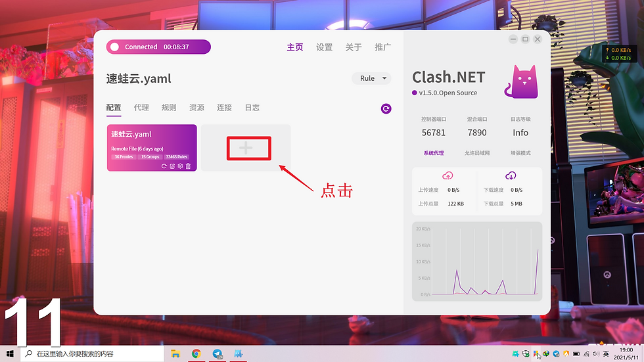
Task: Edit the 速蛙云.yaml profile card
Action: tap(172, 166)
